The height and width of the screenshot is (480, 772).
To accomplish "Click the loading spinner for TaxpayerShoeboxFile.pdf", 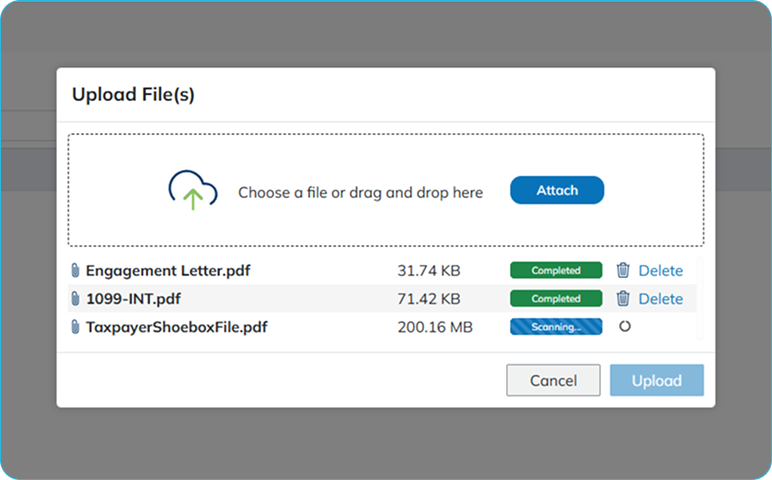I will 624,326.
